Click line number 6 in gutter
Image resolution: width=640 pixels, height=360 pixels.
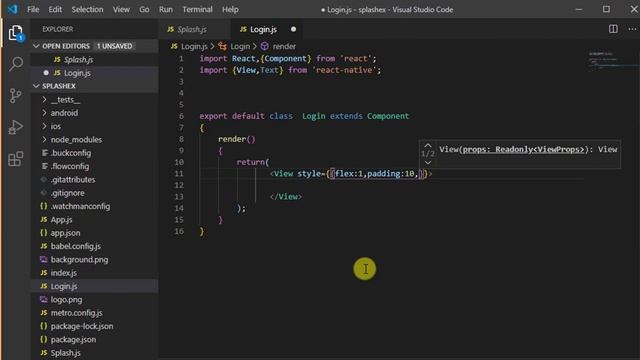(181, 116)
